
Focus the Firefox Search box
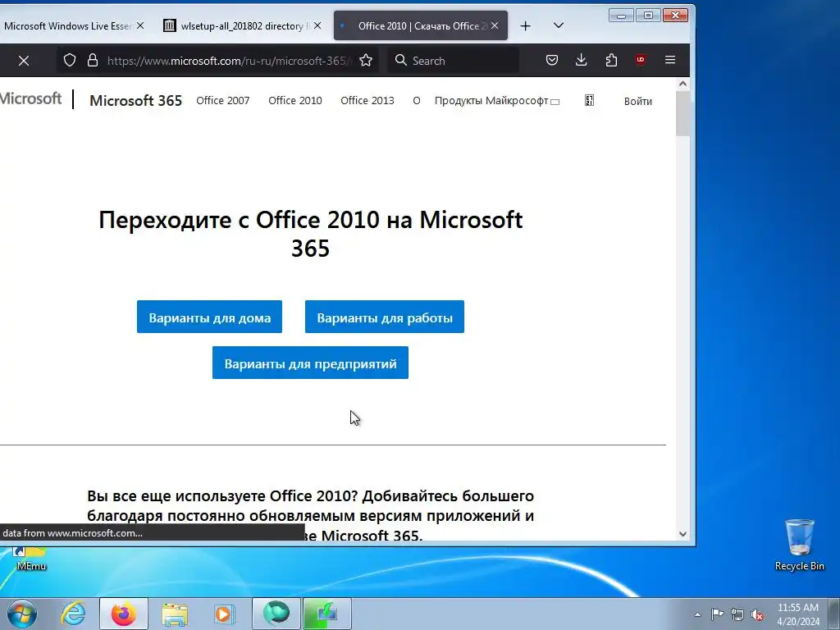click(453, 61)
